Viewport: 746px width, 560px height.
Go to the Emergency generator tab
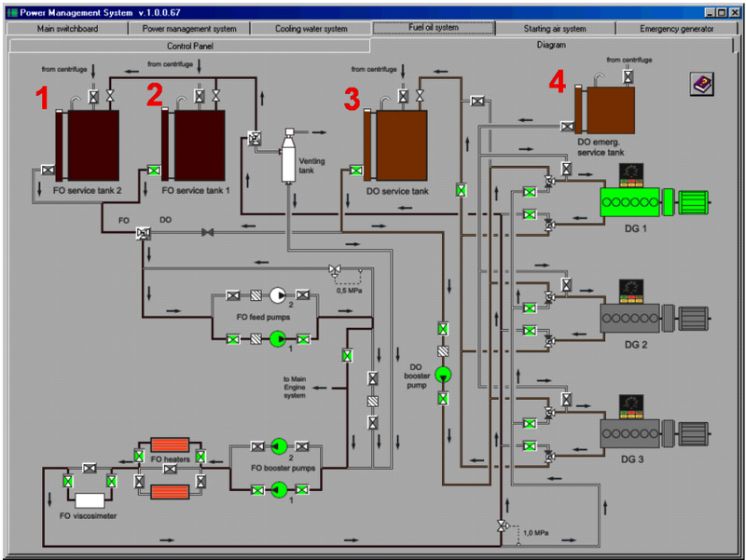(677, 29)
